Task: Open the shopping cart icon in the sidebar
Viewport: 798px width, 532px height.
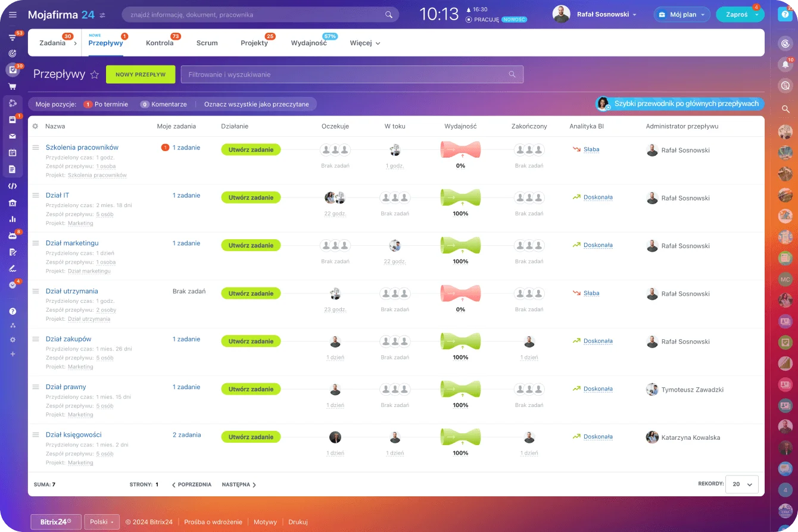Action: (13, 87)
